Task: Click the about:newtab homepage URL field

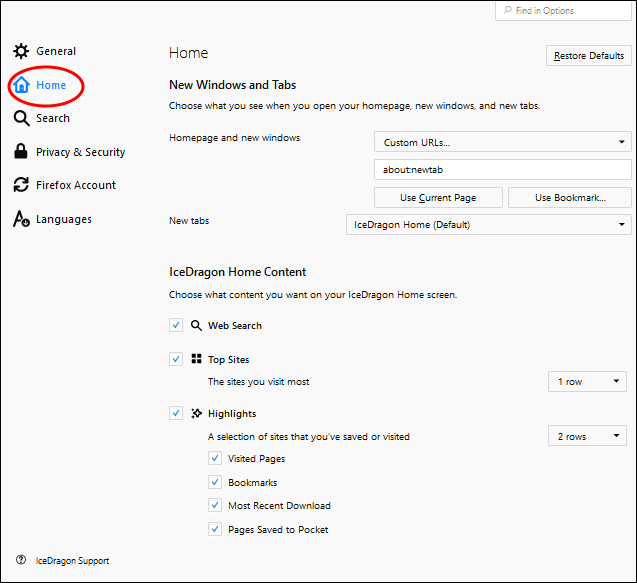Action: click(x=503, y=169)
